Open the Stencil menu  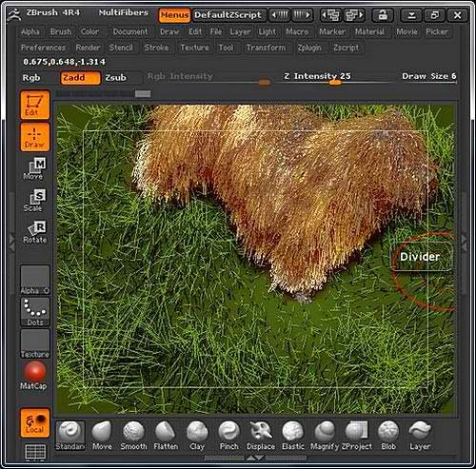(x=121, y=48)
